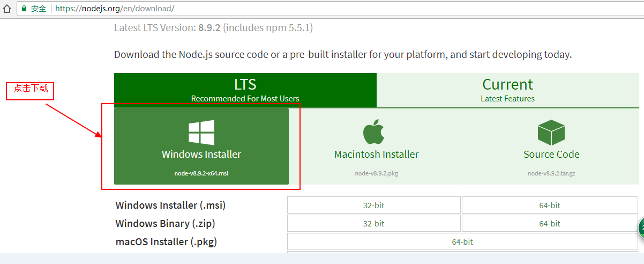Choose 32-bit Windows Binary (.zip)
This screenshot has height=264, width=644.
point(374,223)
